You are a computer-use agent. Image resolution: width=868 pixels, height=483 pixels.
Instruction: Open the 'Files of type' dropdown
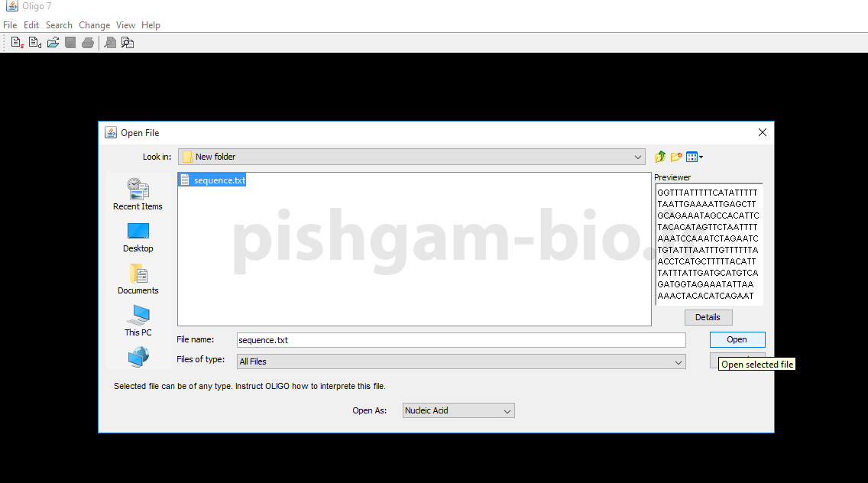[679, 361]
